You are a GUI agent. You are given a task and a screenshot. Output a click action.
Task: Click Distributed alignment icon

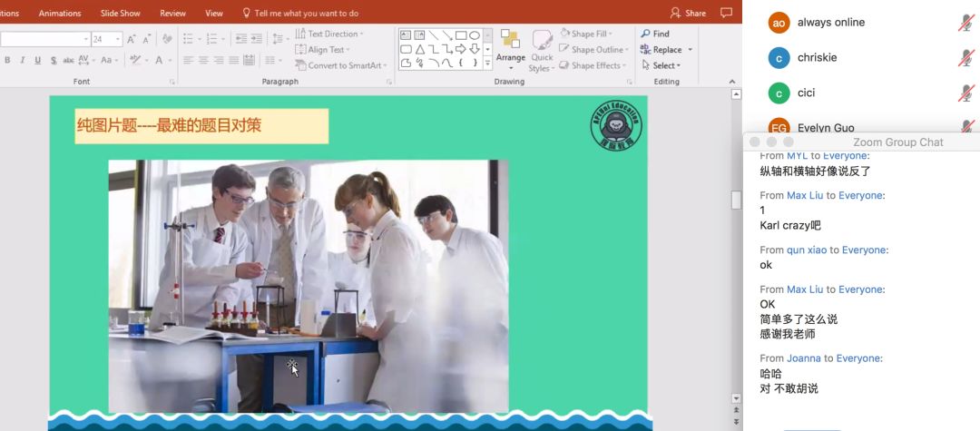[249, 60]
